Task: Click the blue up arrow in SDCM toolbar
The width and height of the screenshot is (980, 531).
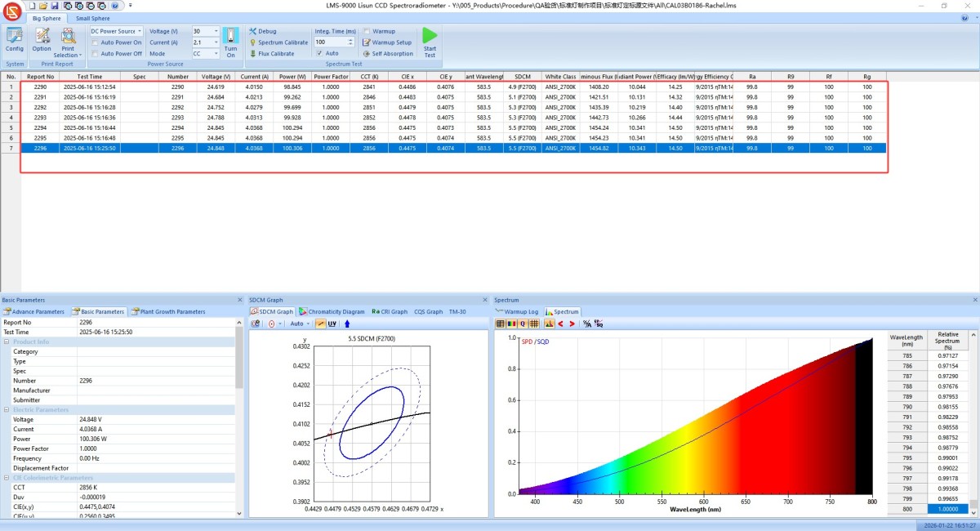Action: tap(347, 324)
